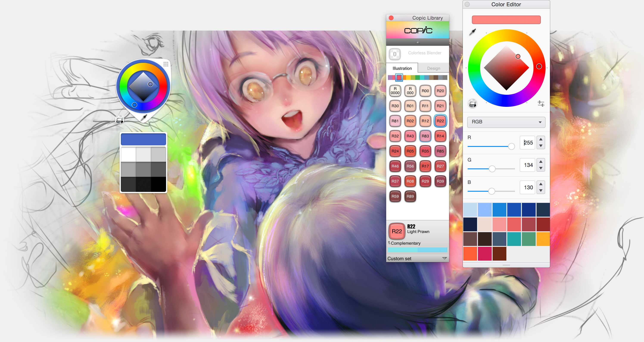
Task: Switch to the Design tab in Copic Library
Action: [433, 68]
